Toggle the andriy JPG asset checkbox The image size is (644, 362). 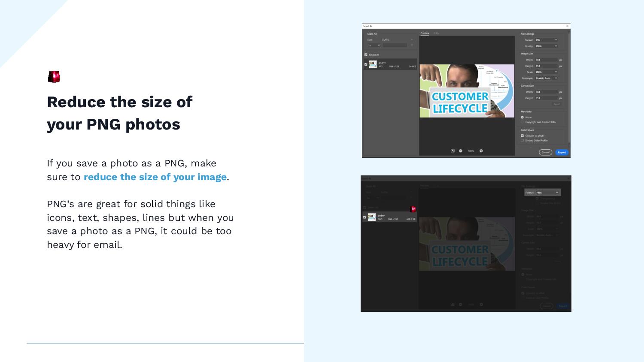click(366, 64)
